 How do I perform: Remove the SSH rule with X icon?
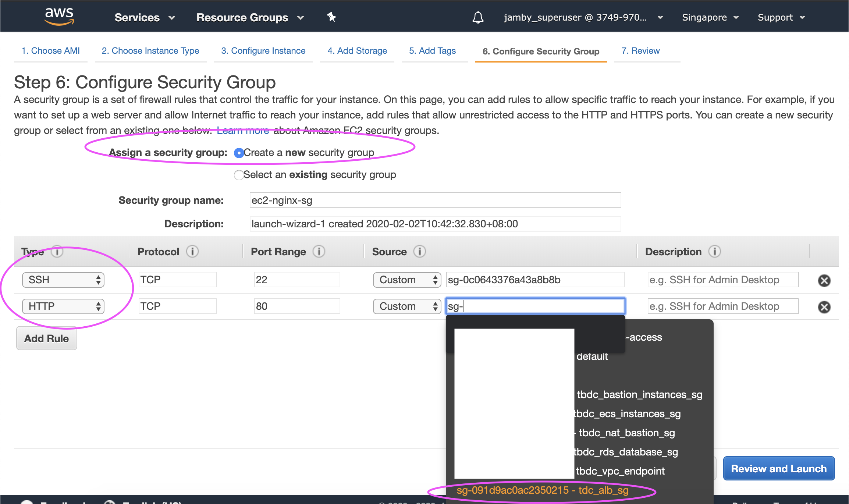824,280
